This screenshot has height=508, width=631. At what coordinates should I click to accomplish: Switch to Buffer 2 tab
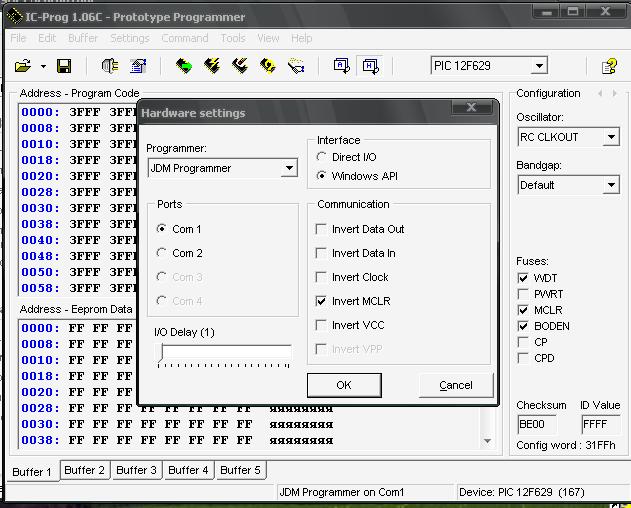(x=85, y=470)
